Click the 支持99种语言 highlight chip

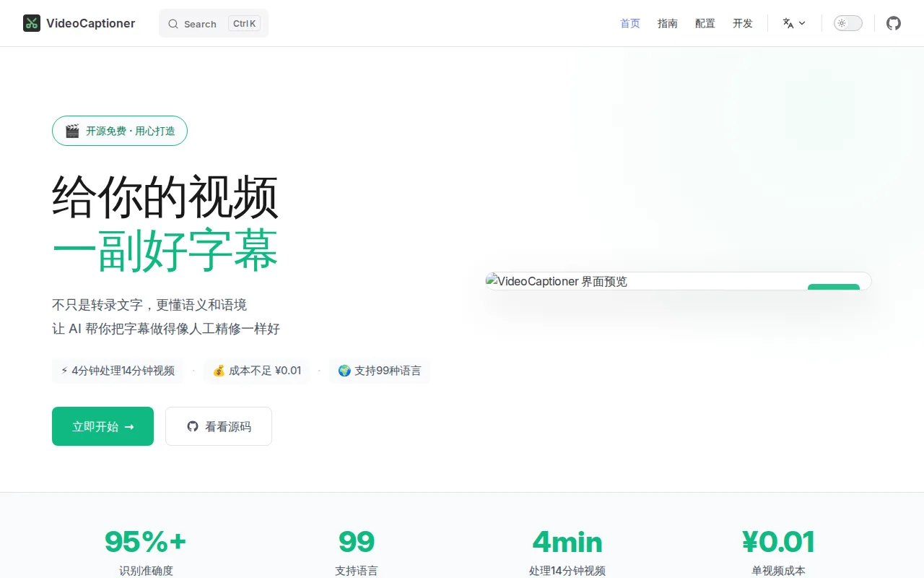click(x=380, y=371)
